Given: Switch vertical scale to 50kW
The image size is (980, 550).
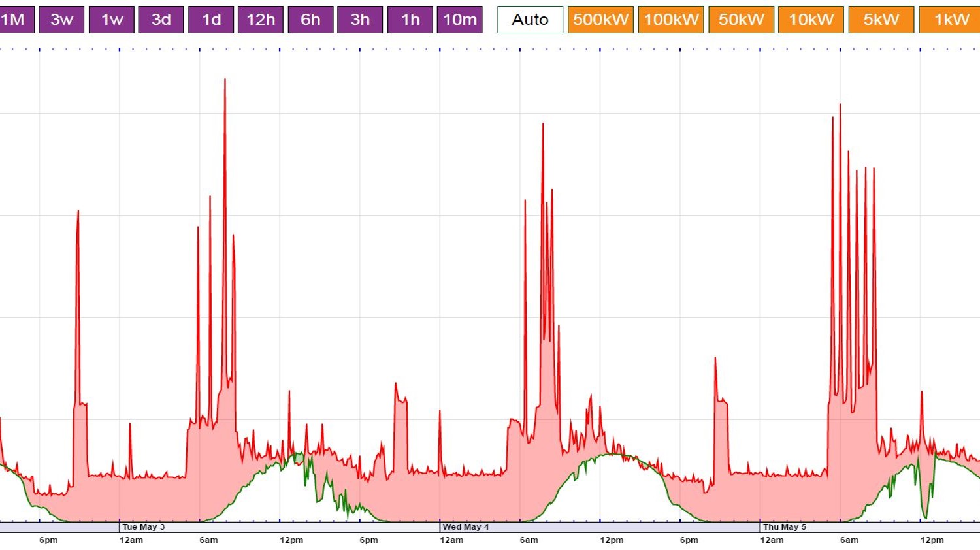Looking at the screenshot, I should pos(741,20).
